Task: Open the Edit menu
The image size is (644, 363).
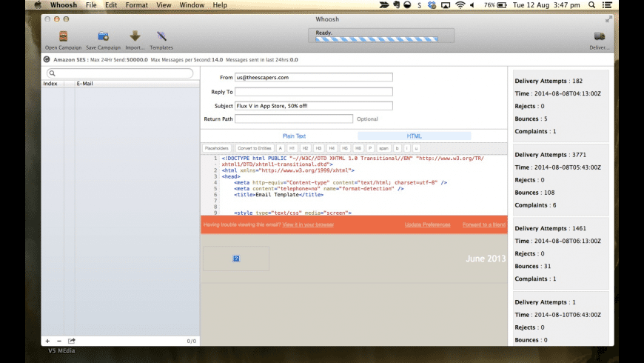Action: [x=111, y=5]
